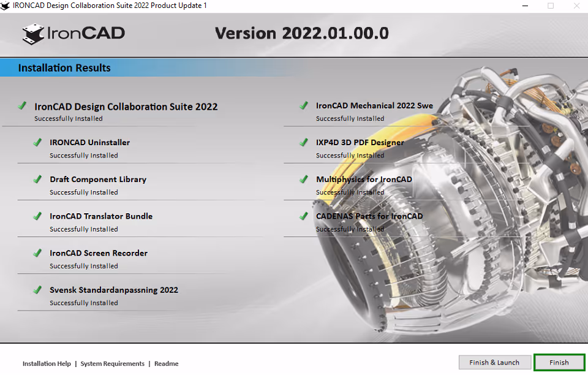Image resolution: width=588 pixels, height=375 pixels.
Task: Open the System Requirements link
Action: click(x=112, y=363)
